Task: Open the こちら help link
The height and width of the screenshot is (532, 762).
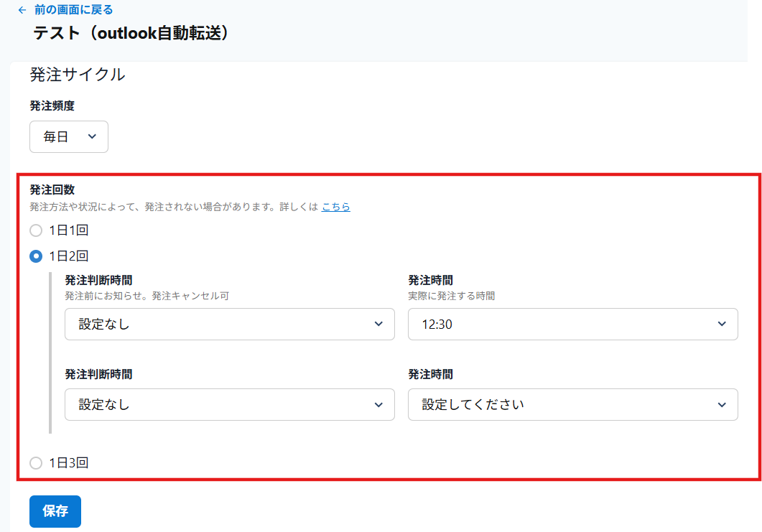Action: (336, 207)
